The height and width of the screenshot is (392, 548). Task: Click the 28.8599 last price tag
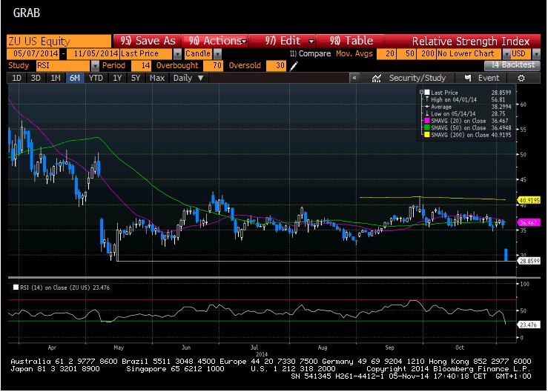[529, 261]
